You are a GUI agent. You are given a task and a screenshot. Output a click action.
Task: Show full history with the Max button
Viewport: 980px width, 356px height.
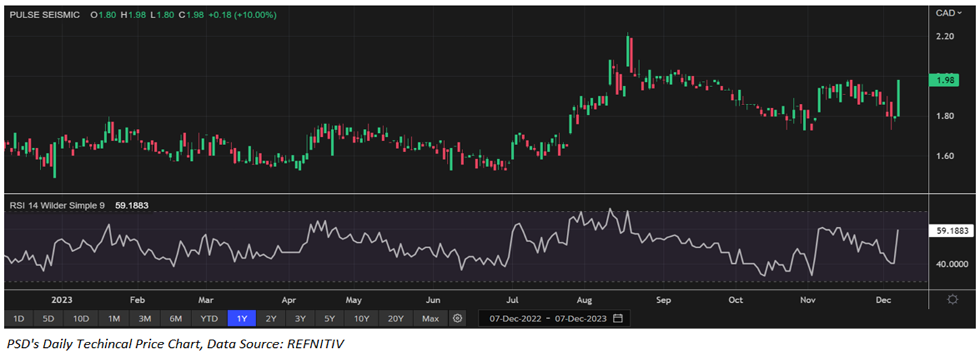pyautogui.click(x=430, y=318)
